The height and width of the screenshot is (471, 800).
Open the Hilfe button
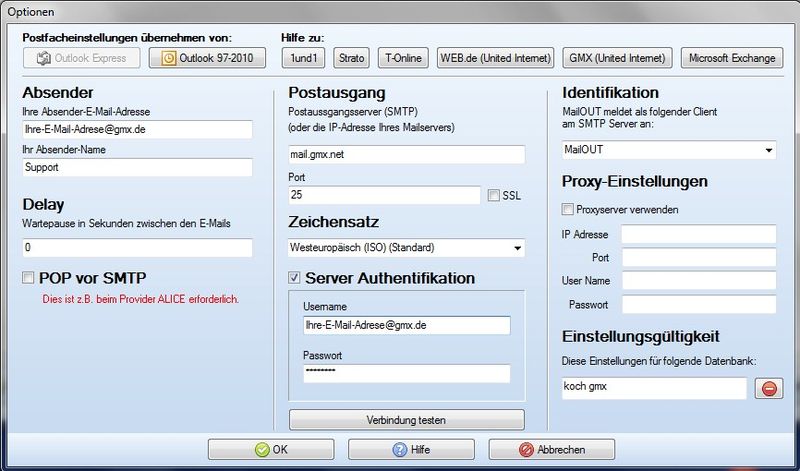[411, 450]
